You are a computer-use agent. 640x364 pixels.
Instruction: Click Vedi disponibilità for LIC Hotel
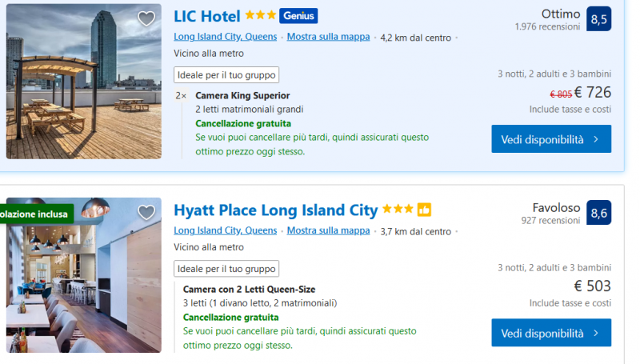click(x=551, y=139)
